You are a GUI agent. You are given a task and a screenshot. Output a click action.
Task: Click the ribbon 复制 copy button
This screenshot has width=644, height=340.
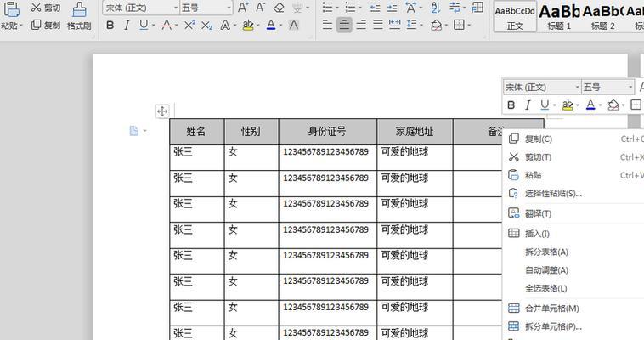(x=46, y=25)
